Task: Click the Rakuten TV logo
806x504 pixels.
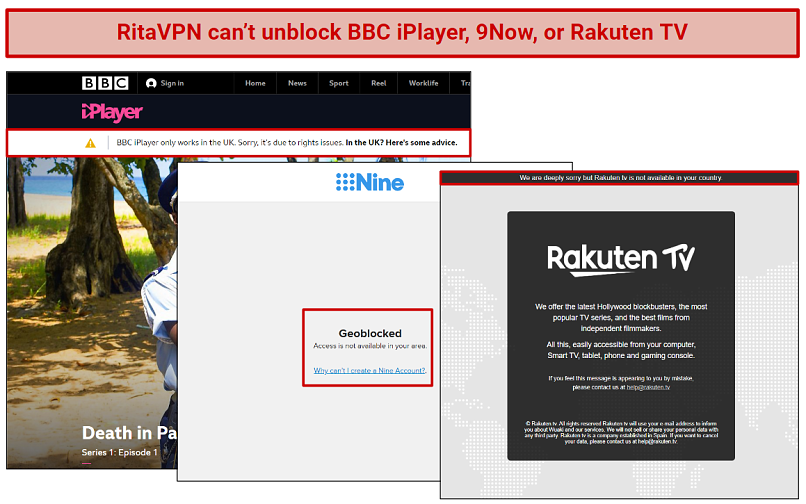Action: pyautogui.click(x=620, y=260)
